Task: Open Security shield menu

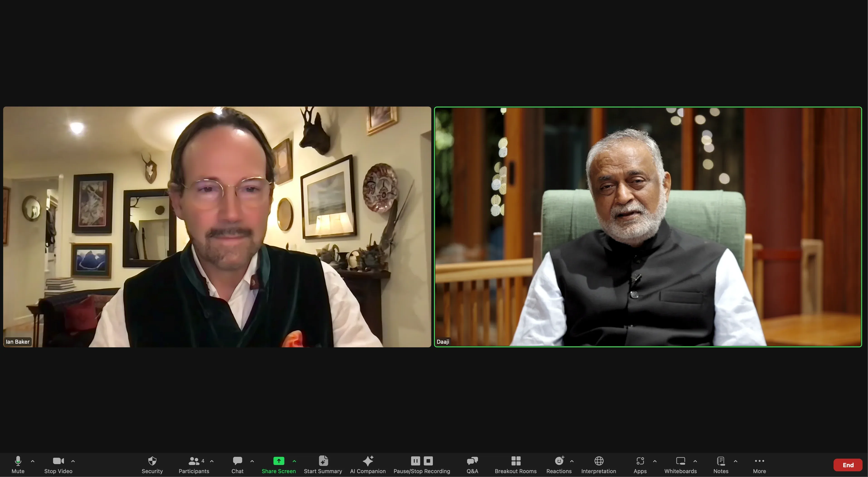Action: 152,465
